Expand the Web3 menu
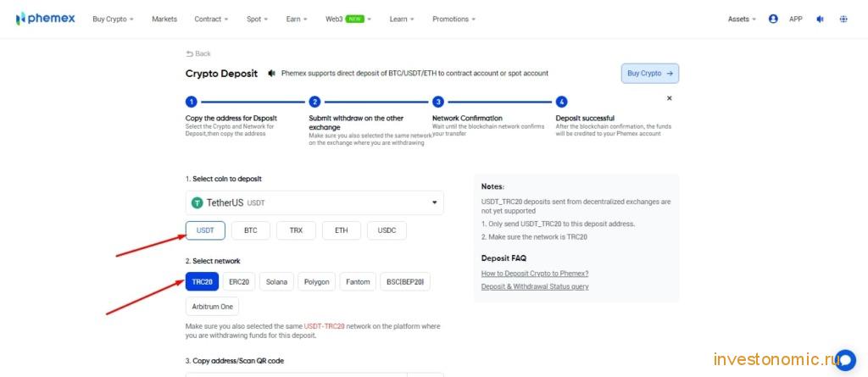Image resolution: width=868 pixels, height=377 pixels. [x=348, y=19]
